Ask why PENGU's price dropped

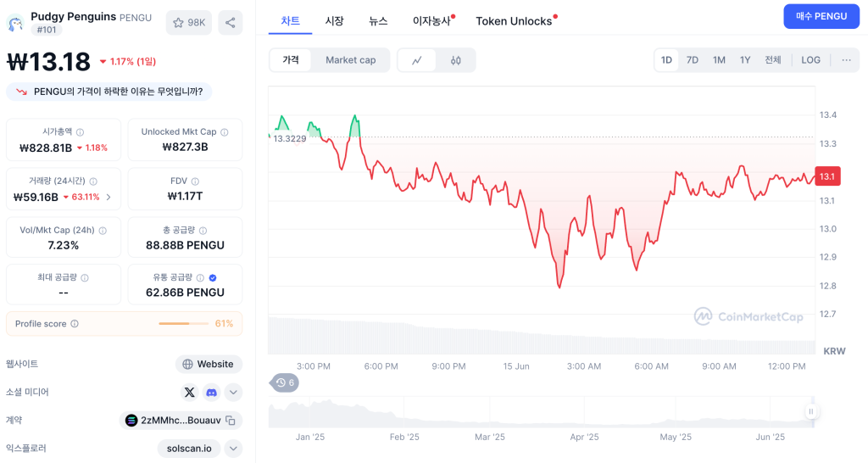(109, 92)
